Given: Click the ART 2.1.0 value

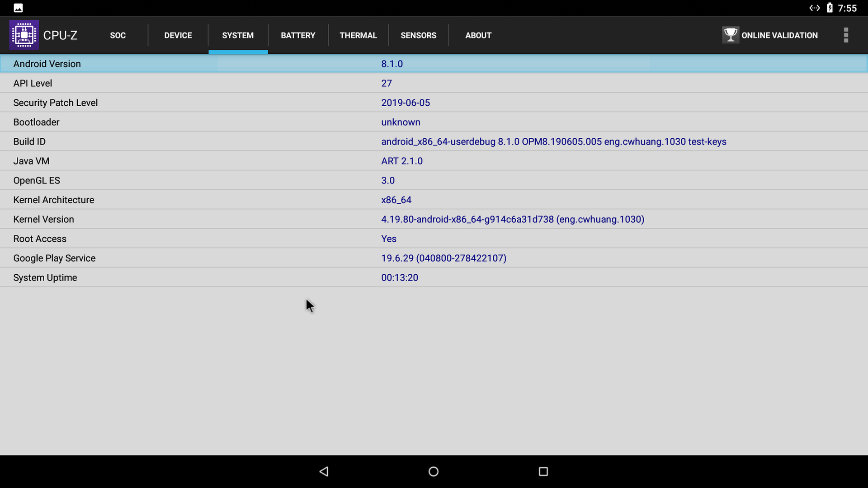Looking at the screenshot, I should pyautogui.click(x=402, y=161).
